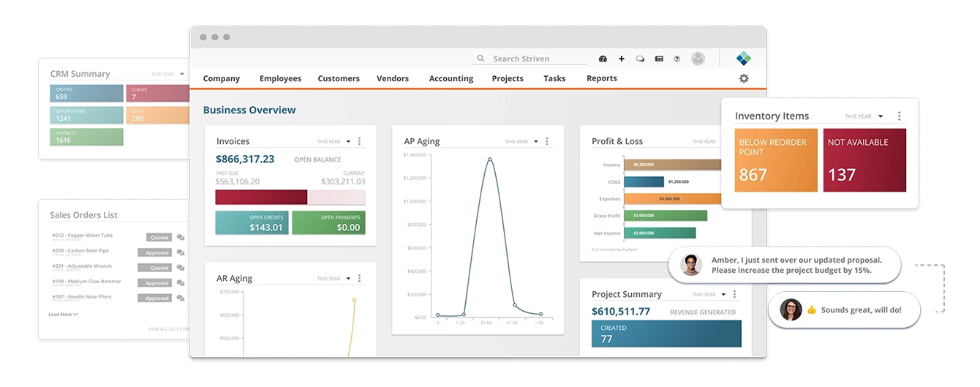Open the Tasks menu
Viewport: 980px width, 387px height.
[x=554, y=78]
